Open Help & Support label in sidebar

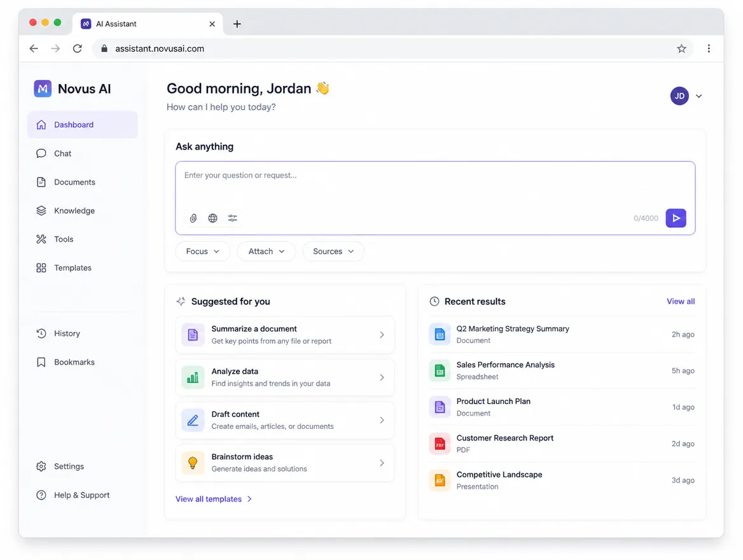pyautogui.click(x=81, y=495)
